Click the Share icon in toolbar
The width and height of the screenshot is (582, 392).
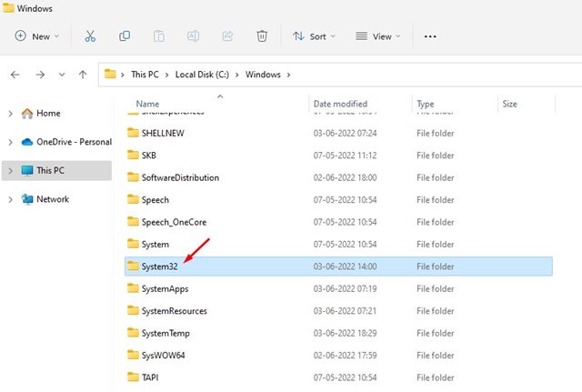point(227,36)
